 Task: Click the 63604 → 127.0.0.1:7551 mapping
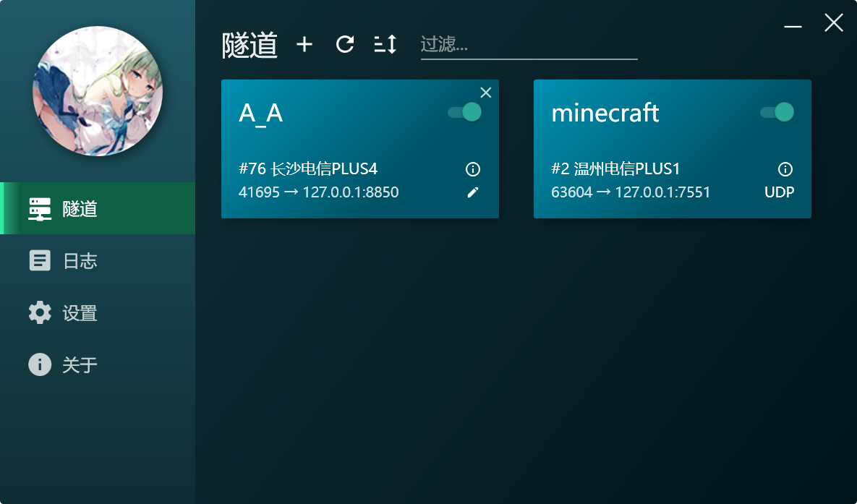631,192
